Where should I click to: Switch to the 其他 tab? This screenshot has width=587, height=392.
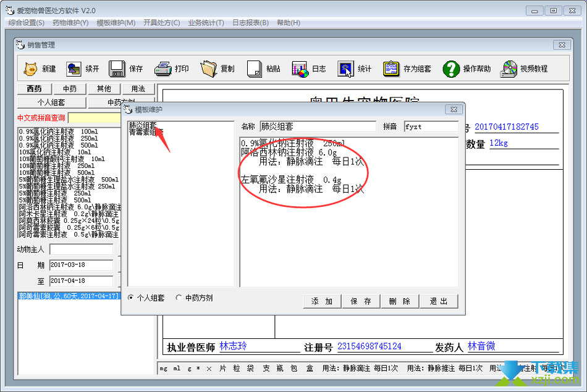point(104,89)
